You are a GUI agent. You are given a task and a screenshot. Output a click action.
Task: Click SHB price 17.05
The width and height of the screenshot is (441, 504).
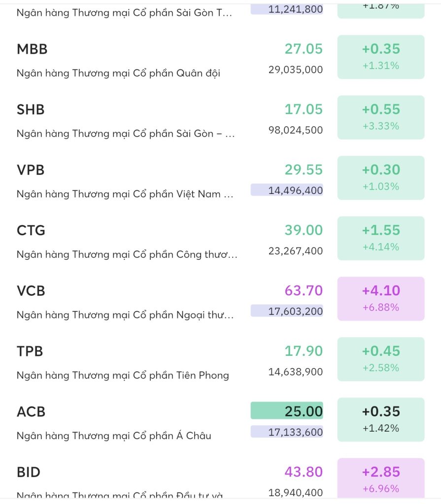click(304, 109)
